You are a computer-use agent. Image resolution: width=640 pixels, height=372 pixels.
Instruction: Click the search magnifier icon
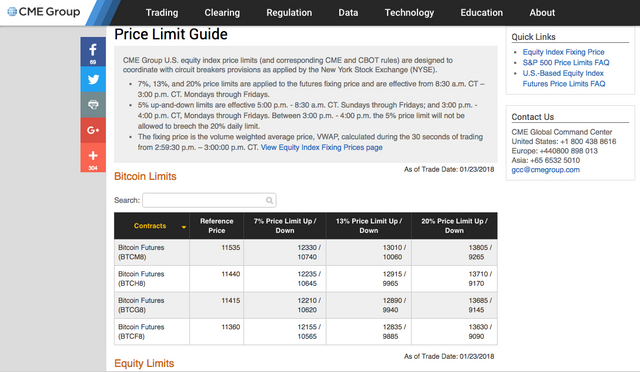(x=269, y=200)
